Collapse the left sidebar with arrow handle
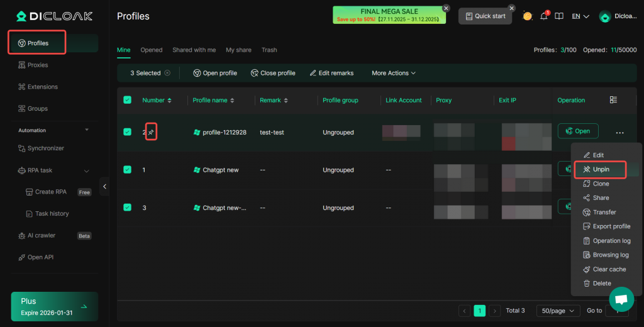644x327 pixels. coord(104,186)
